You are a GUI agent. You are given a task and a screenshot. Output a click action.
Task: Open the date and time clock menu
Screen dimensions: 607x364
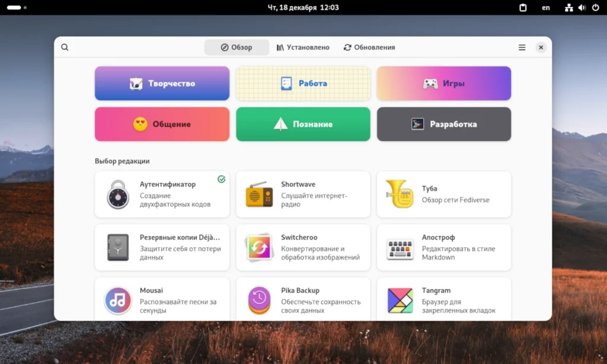(303, 7)
